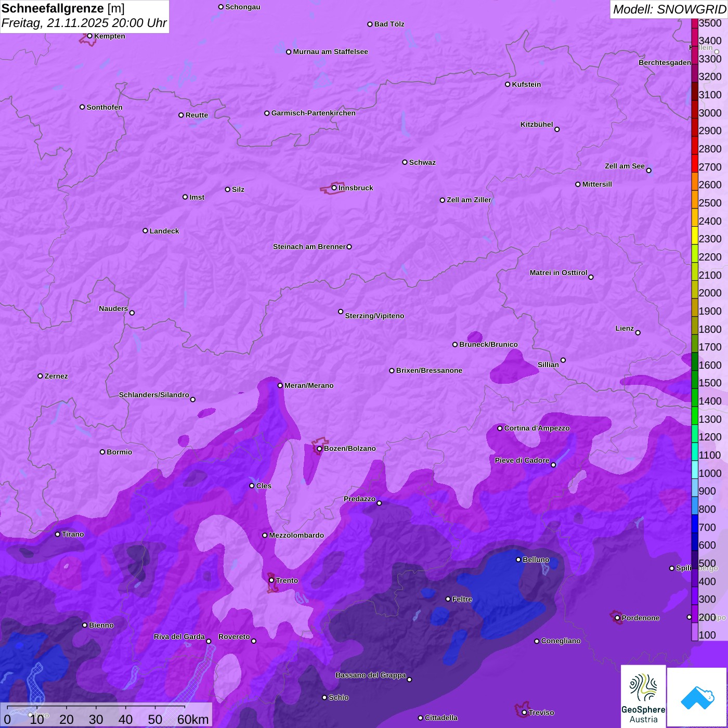Viewport: 728px width, 728px height.
Task: Click the red 2700 legend color swatch
Action: [695, 164]
